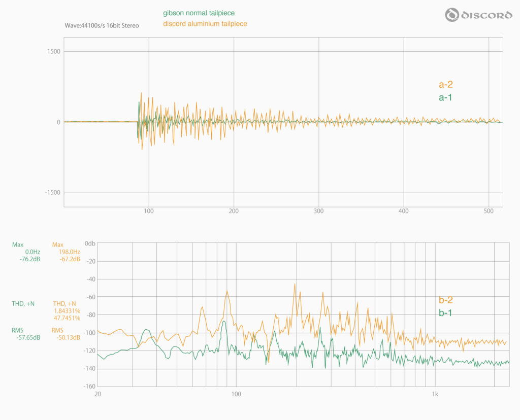Select the -50.13dB RMS value
This screenshot has height=420, width=520.
pos(68,337)
